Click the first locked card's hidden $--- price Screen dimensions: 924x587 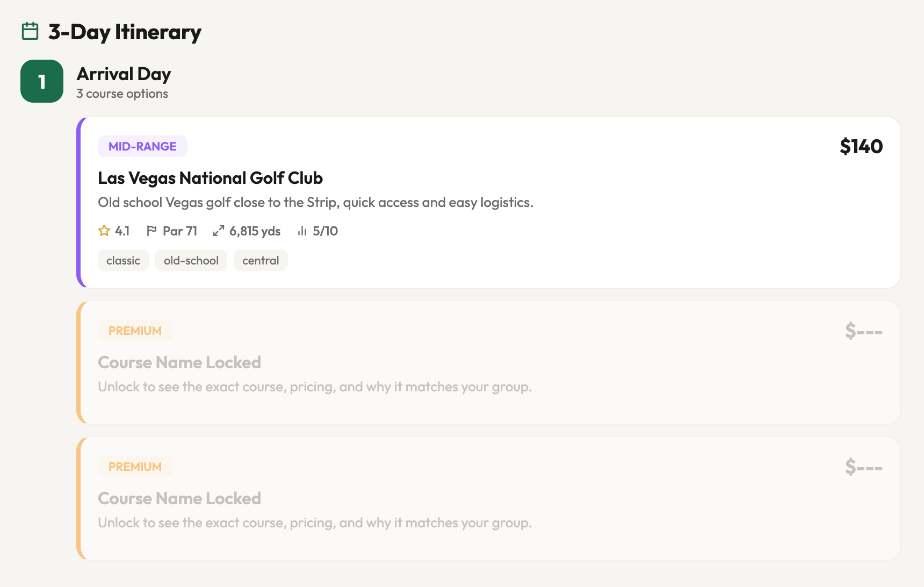(x=863, y=331)
